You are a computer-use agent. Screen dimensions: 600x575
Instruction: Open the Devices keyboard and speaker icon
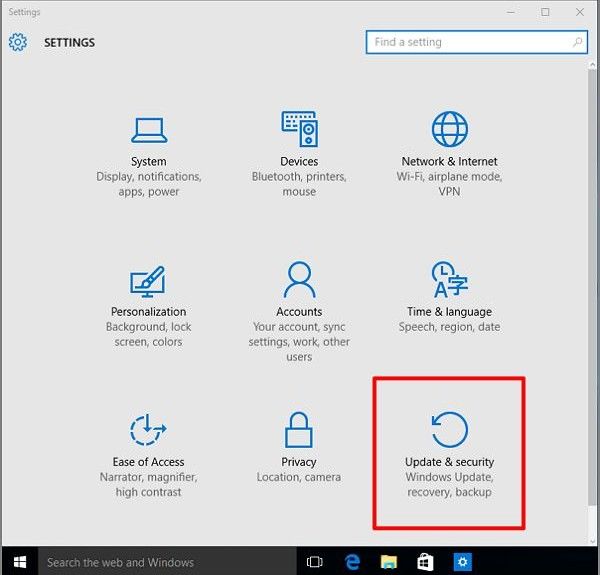pyautogui.click(x=300, y=129)
